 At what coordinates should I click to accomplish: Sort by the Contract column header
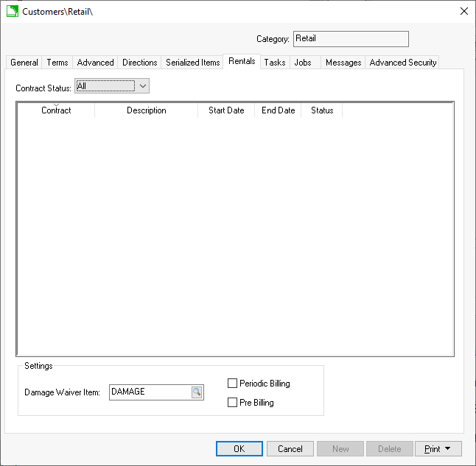pyautogui.click(x=56, y=111)
